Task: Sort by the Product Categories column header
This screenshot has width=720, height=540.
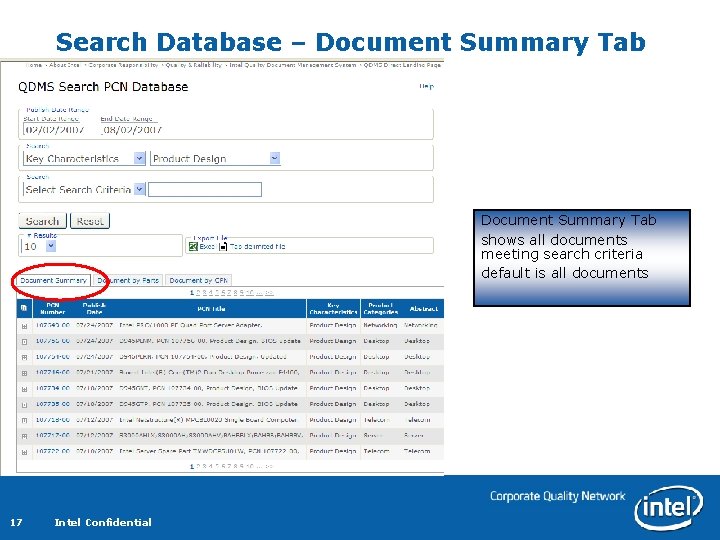Action: [381, 308]
